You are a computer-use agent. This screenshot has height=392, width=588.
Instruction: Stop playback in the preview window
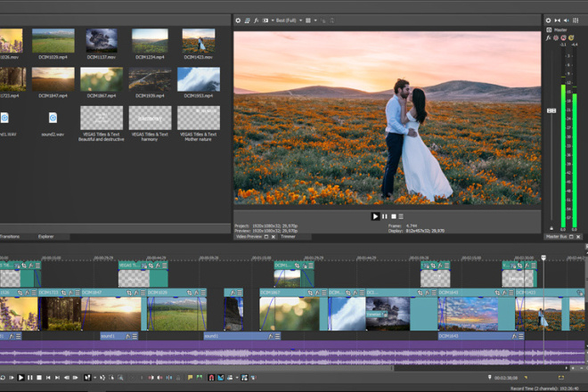(394, 216)
